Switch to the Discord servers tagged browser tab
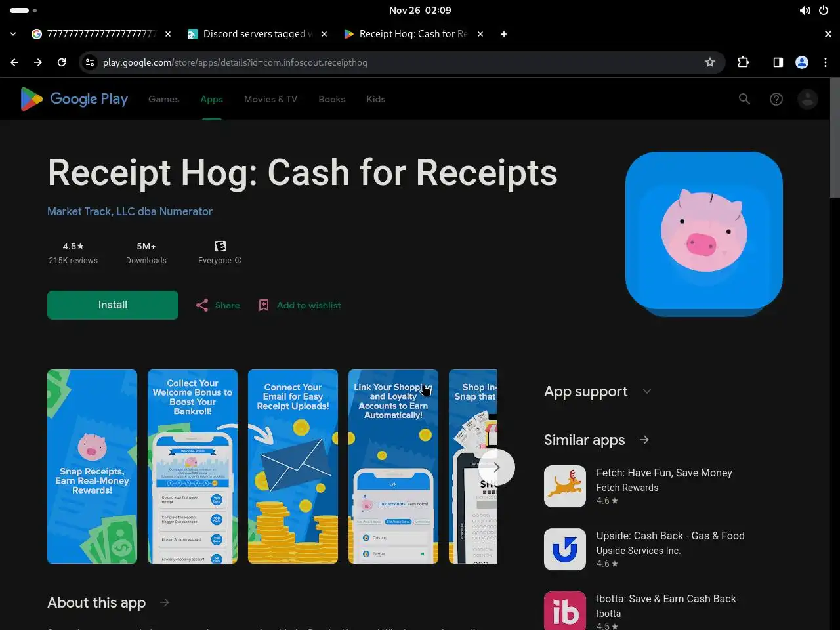Image resolution: width=840 pixels, height=630 pixels. [257, 34]
